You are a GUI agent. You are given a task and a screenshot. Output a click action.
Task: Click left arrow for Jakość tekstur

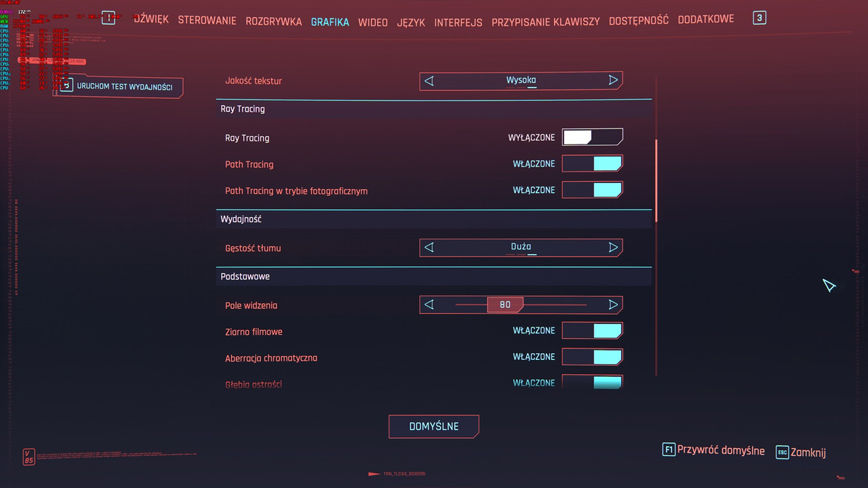tap(429, 81)
